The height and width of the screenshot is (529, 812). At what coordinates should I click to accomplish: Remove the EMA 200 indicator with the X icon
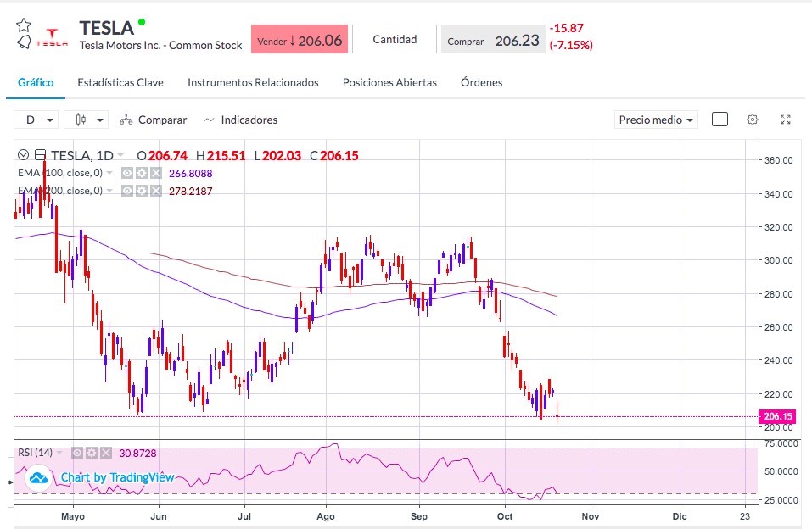[x=156, y=191]
